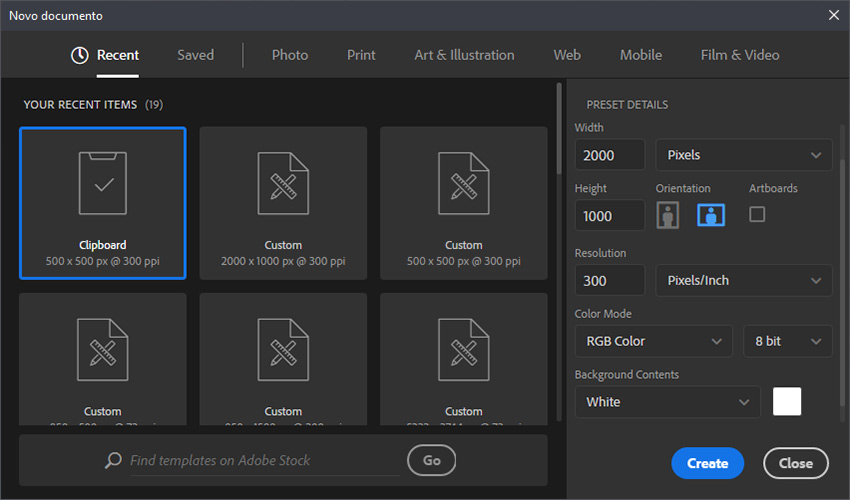Open the RGB Color mode dropdown
This screenshot has width=850, height=500.
click(x=654, y=341)
